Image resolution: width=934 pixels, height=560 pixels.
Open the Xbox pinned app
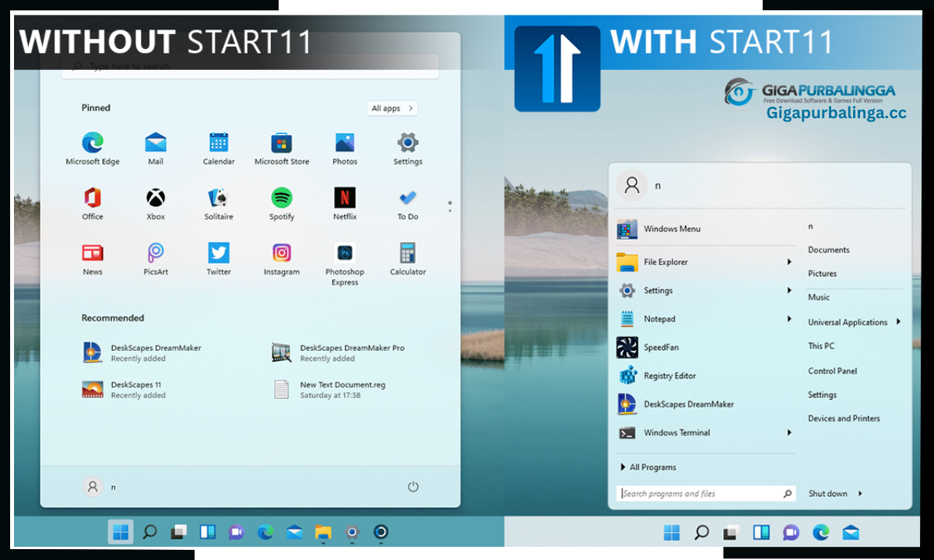point(156,204)
